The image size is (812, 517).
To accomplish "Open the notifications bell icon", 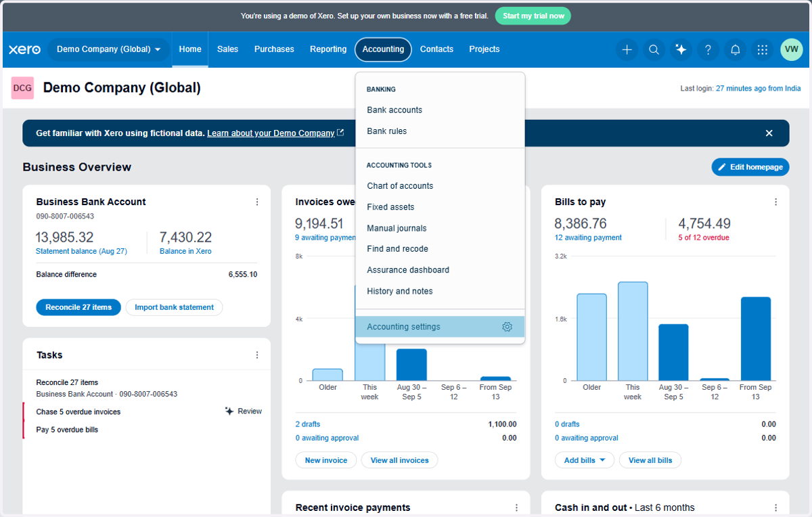I will [735, 49].
